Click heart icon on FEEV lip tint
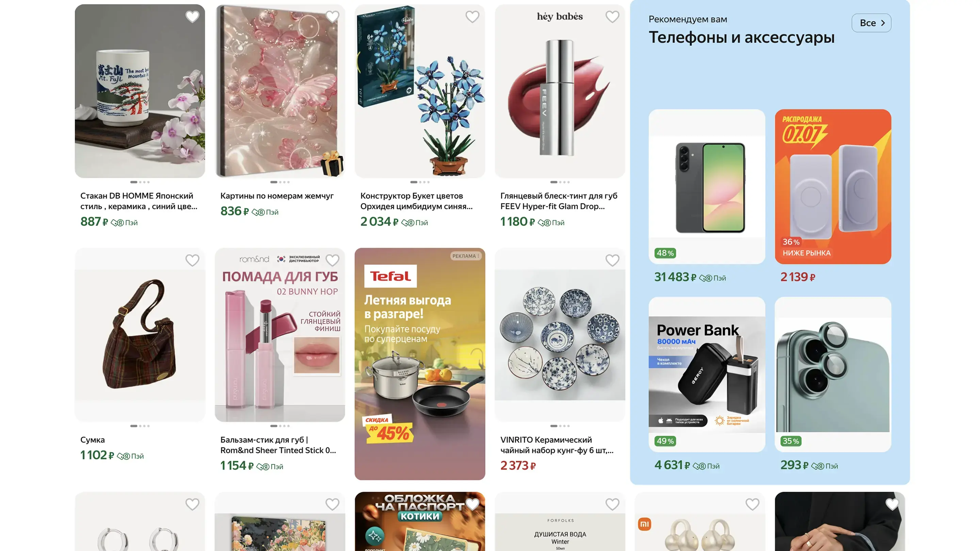The height and width of the screenshot is (551, 980). (612, 17)
